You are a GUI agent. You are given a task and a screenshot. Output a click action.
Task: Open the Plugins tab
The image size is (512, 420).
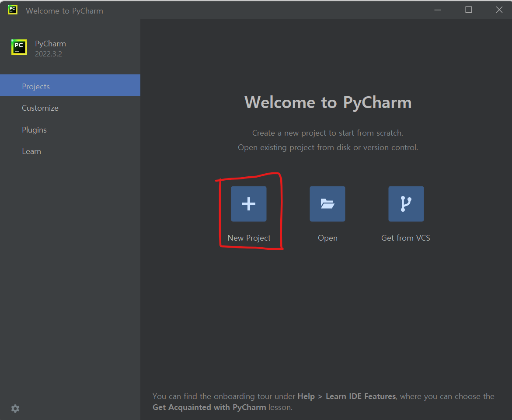(70, 130)
